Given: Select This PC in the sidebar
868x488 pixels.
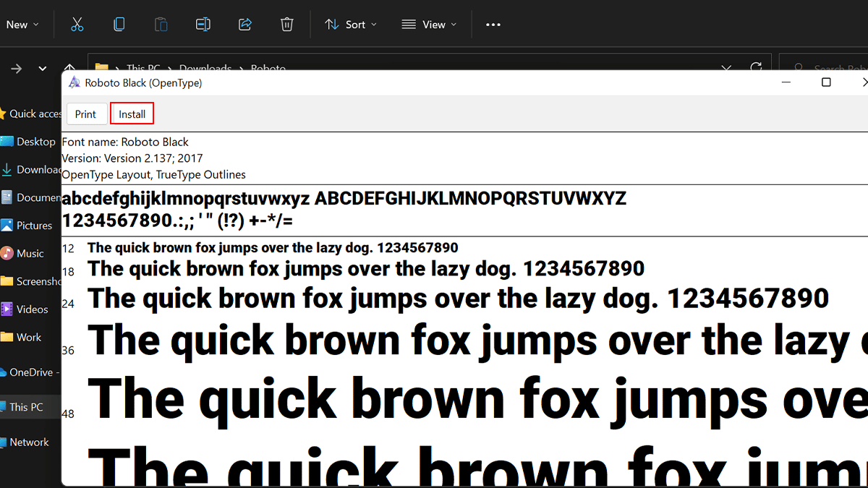Looking at the screenshot, I should [x=25, y=407].
